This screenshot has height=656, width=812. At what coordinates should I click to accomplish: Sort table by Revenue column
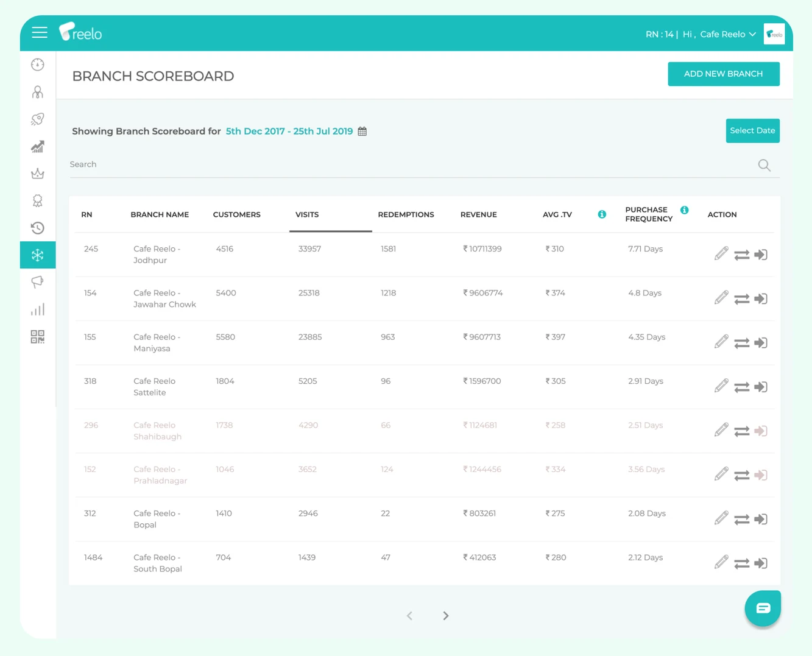479,214
